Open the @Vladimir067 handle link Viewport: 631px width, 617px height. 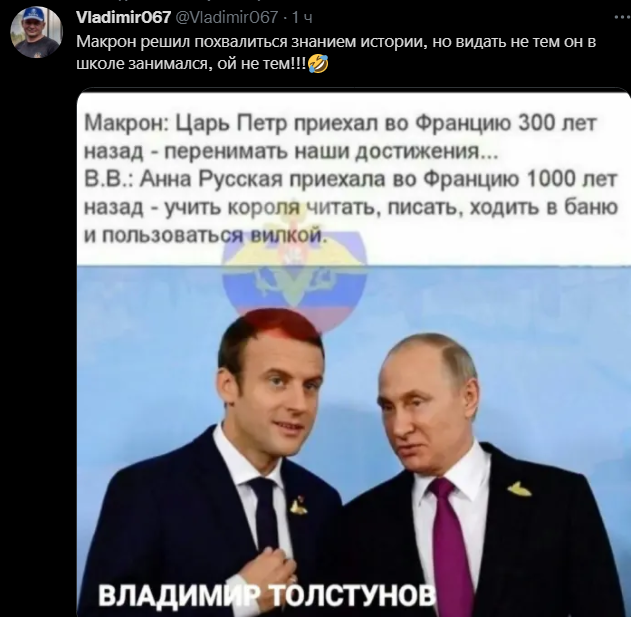[227, 17]
